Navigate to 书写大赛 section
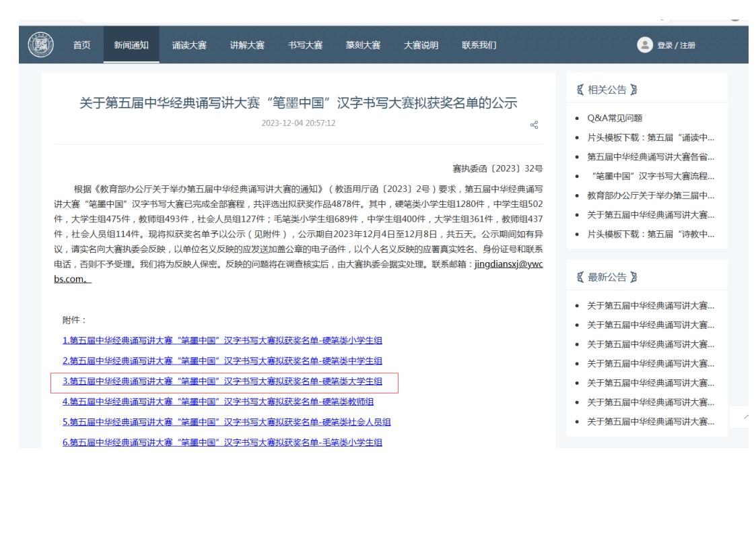This screenshot has width=756, height=535. 305,45
